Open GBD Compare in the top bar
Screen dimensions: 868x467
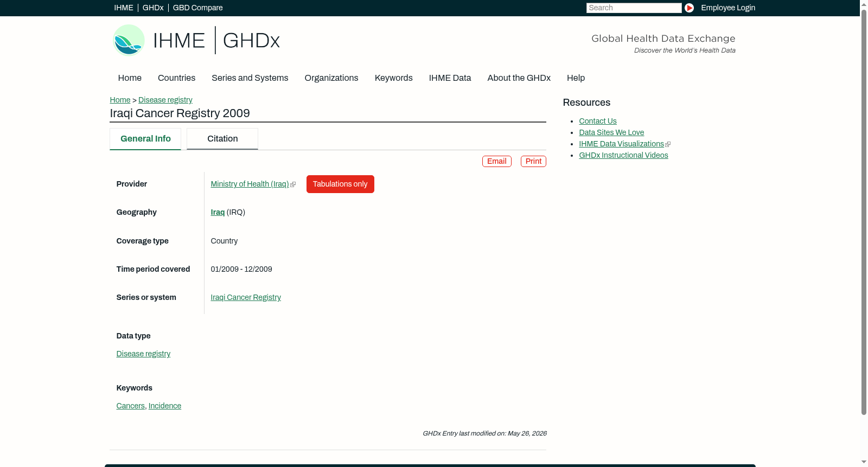(197, 8)
